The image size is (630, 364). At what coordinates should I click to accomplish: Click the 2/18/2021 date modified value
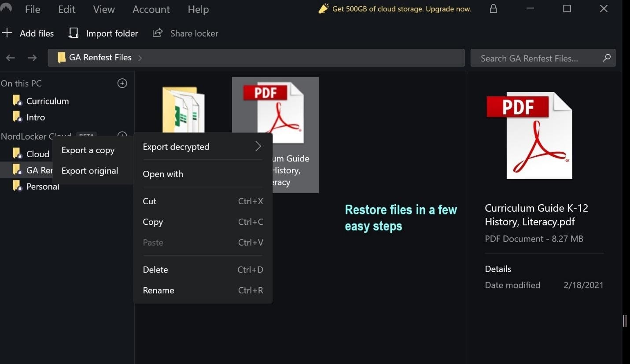point(583,285)
